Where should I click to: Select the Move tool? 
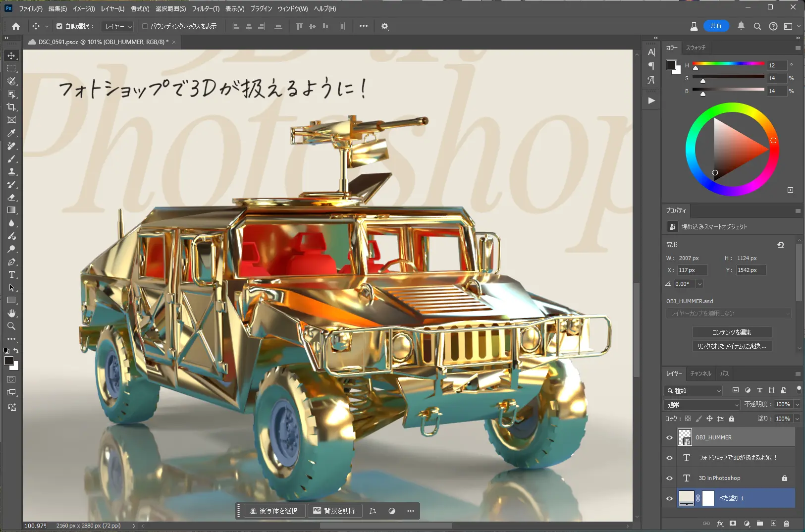pos(11,55)
